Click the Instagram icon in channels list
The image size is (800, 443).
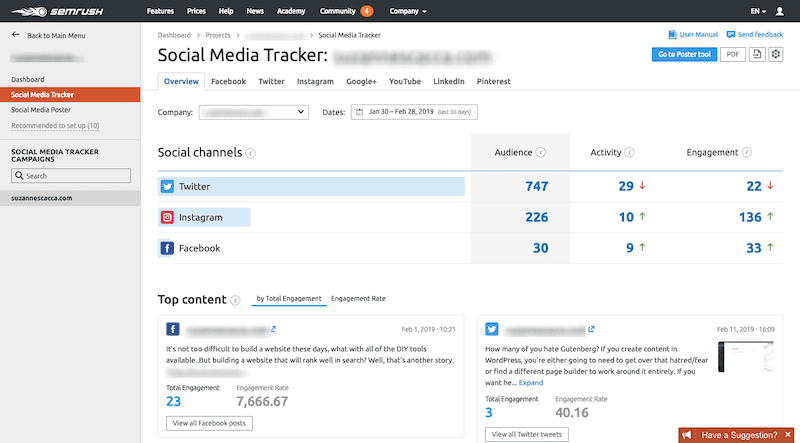click(x=167, y=217)
